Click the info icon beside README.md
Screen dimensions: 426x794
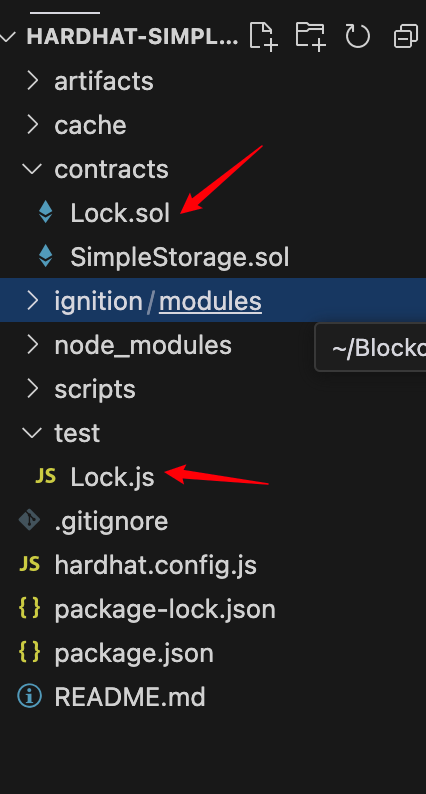point(29,696)
